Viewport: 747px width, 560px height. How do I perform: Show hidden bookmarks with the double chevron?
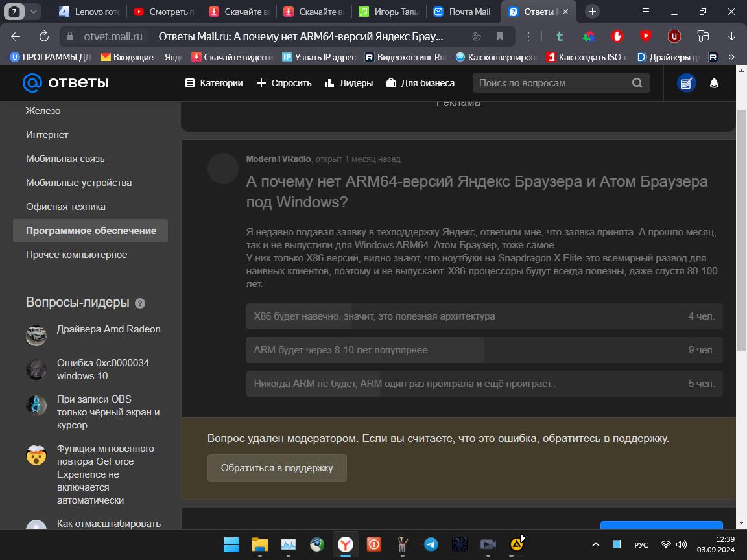click(731, 57)
